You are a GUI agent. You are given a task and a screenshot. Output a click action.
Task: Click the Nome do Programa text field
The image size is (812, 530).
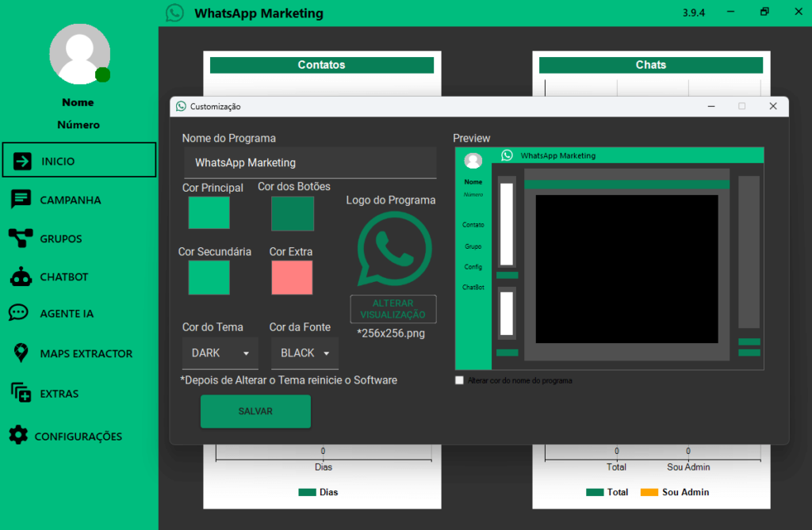(310, 163)
